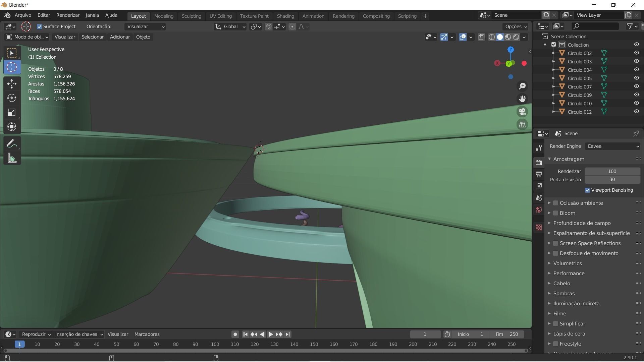Select the Cursor tool in toolbar
644x362 pixels.
click(12, 67)
